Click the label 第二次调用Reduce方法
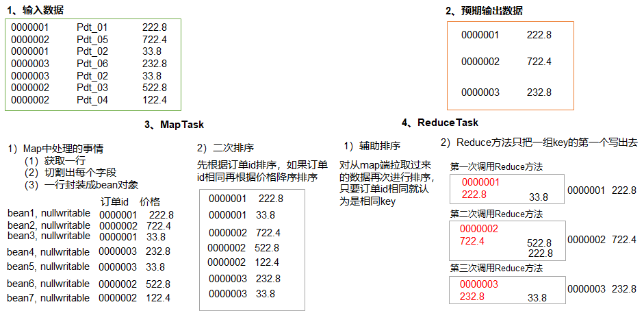 tap(497, 214)
